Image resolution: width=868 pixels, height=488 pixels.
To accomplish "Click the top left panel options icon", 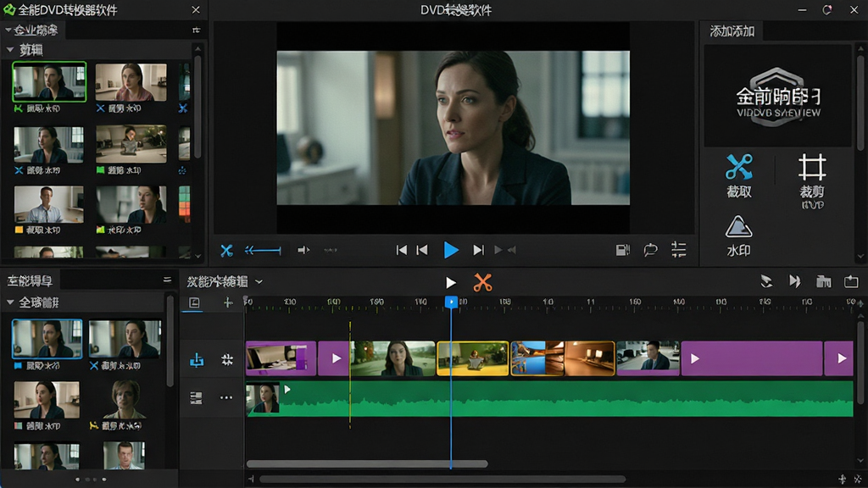I will pos(196,30).
